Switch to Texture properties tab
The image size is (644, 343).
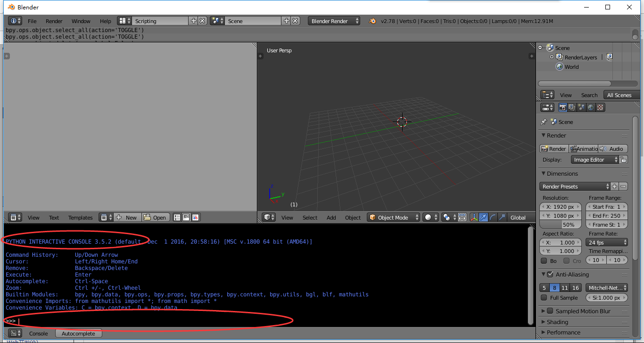coord(600,107)
